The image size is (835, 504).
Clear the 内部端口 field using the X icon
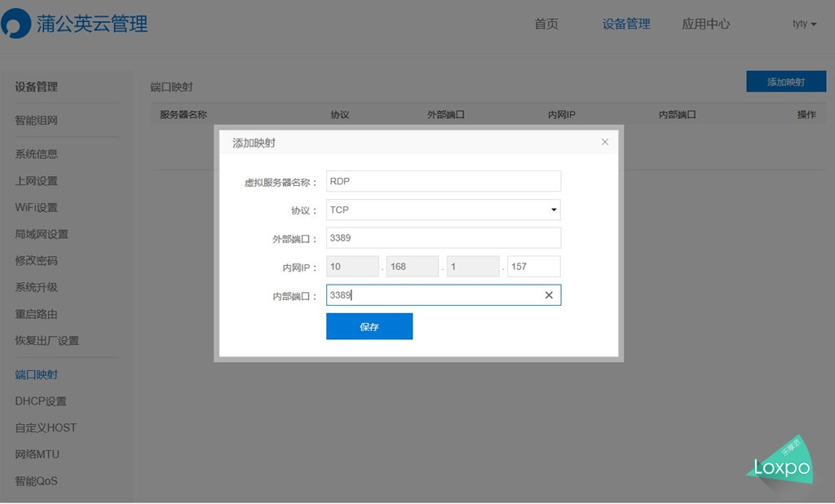tap(548, 297)
